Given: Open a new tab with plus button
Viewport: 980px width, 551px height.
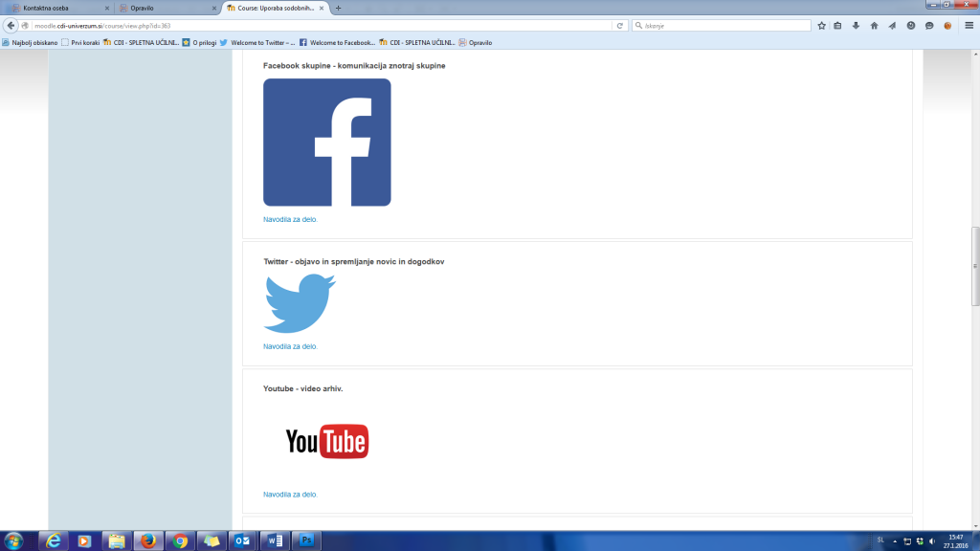Looking at the screenshot, I should click(338, 8).
